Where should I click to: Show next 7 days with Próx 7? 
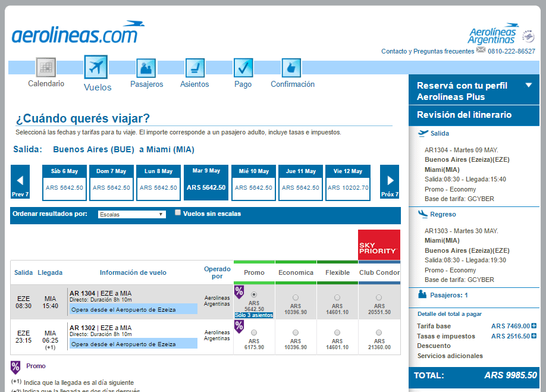pyautogui.click(x=390, y=182)
